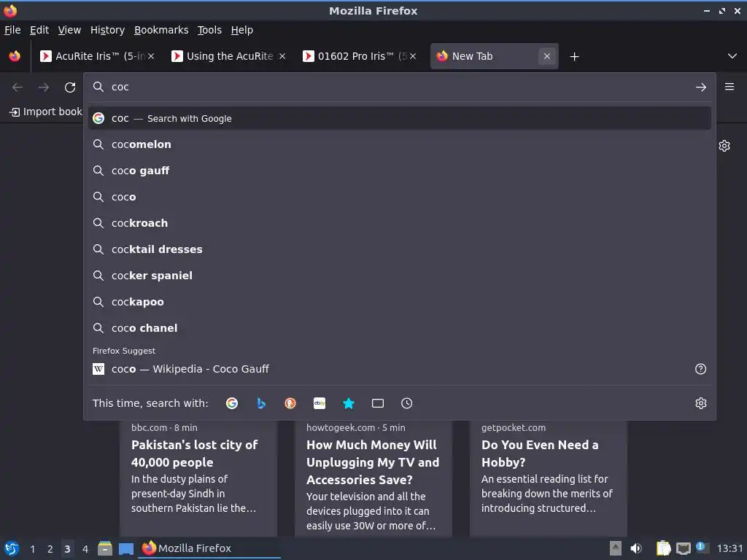Open the clipboard manager tray icon

[663, 548]
